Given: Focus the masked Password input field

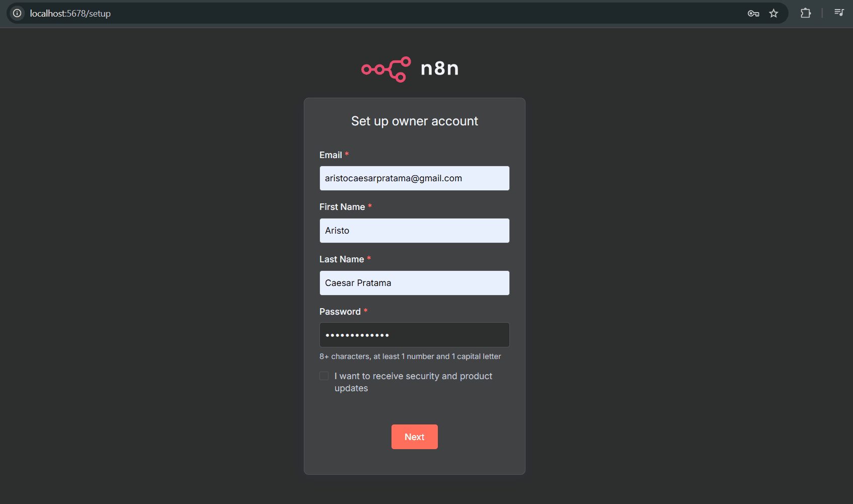Looking at the screenshot, I should [x=414, y=334].
